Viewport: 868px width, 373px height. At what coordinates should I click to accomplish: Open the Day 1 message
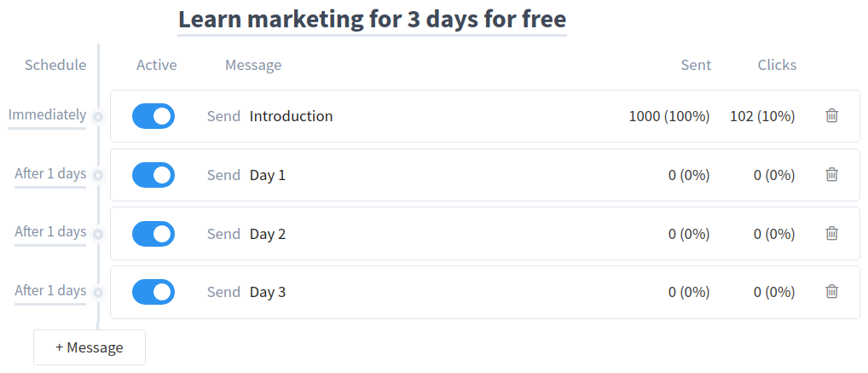pos(268,175)
